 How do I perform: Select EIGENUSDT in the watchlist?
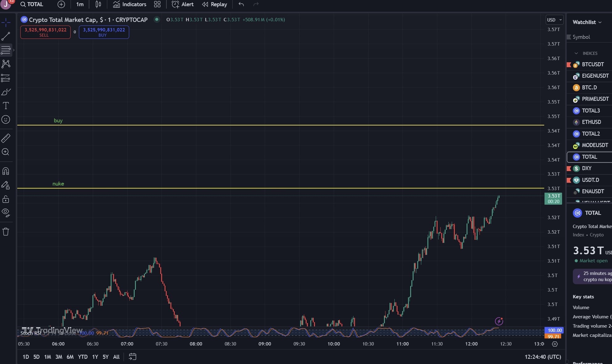point(589,76)
